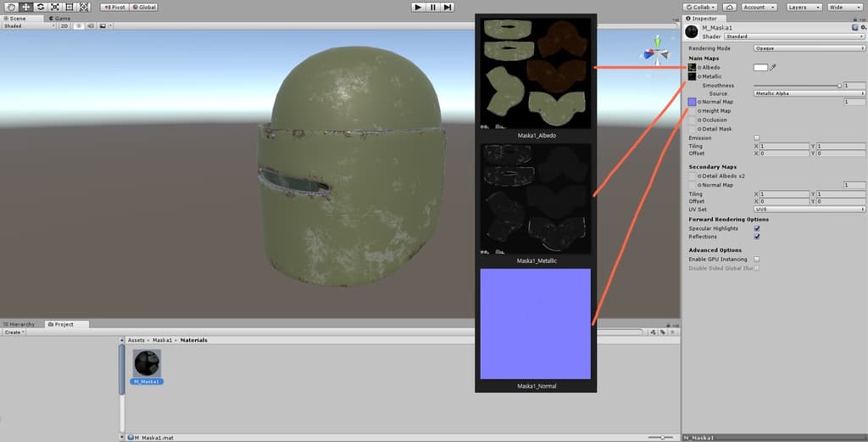868x442 pixels.
Task: Toggle scene lighting icon in Scene toolbar
Action: (79, 26)
